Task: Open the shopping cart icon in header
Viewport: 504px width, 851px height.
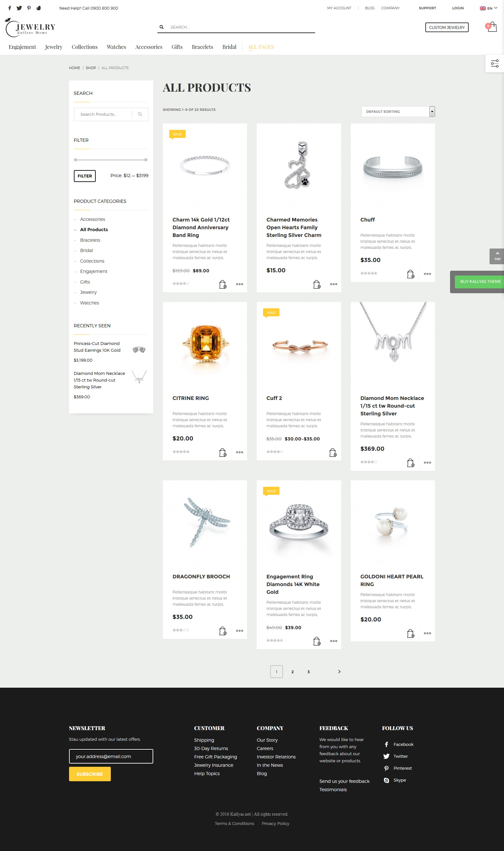Action: point(491,27)
